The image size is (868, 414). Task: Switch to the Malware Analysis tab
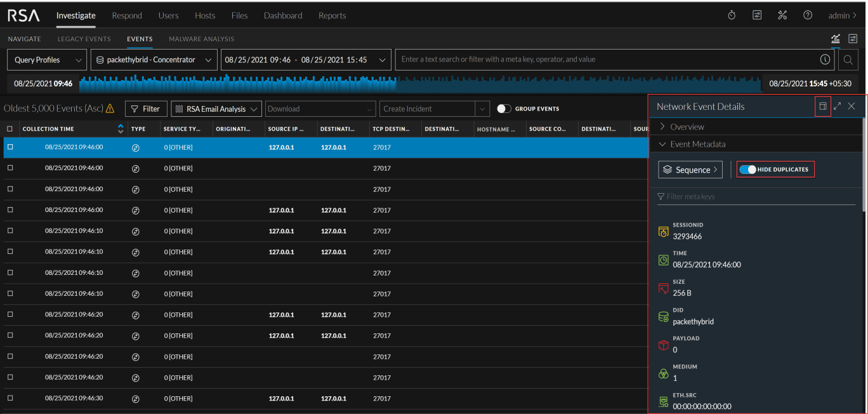click(201, 39)
